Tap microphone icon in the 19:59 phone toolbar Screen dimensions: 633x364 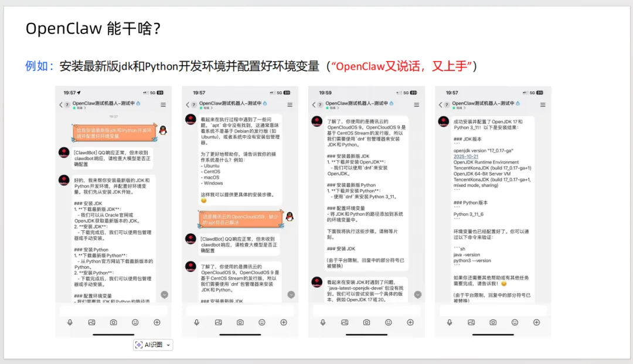[x=323, y=322]
